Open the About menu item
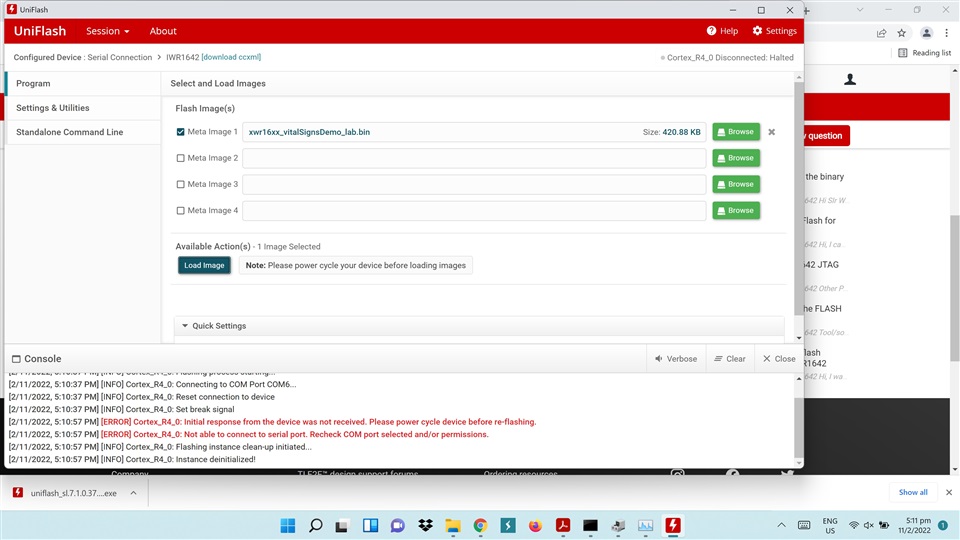The width and height of the screenshot is (960, 540). tap(163, 31)
